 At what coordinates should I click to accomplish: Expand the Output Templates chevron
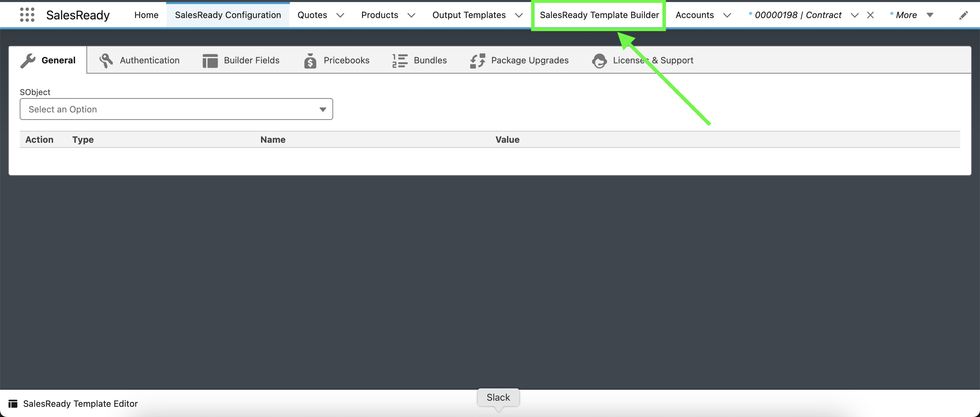coord(519,16)
